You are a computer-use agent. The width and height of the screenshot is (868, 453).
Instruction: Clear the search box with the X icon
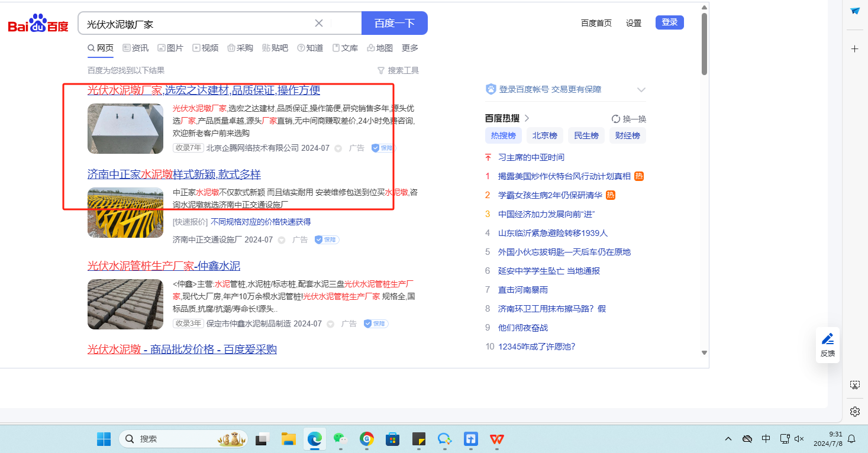[x=318, y=23]
